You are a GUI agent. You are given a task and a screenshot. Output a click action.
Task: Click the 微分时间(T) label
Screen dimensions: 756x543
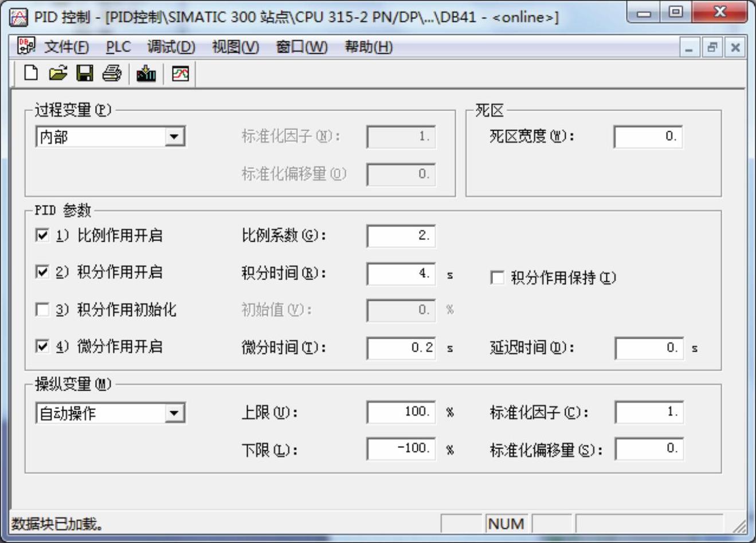(284, 348)
